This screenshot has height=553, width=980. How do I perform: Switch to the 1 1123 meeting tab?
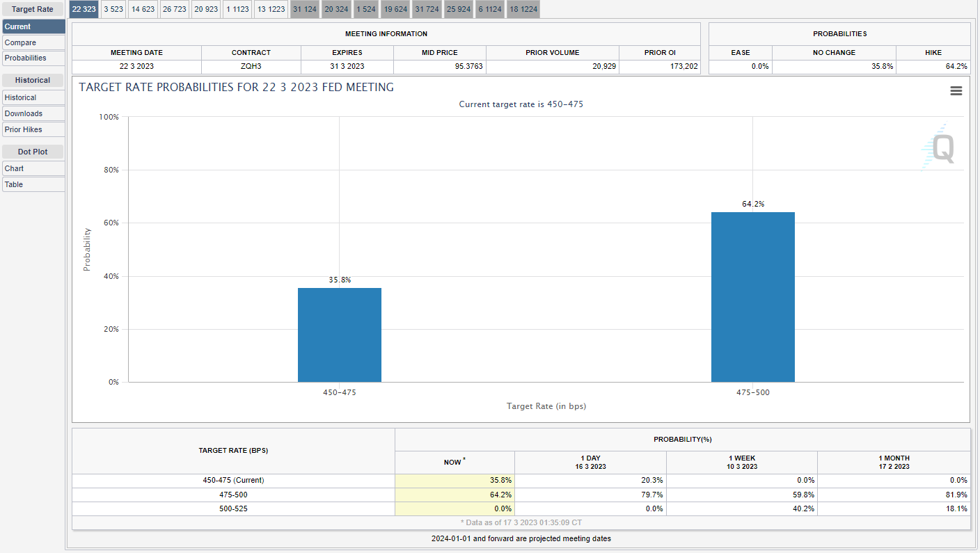pyautogui.click(x=237, y=9)
